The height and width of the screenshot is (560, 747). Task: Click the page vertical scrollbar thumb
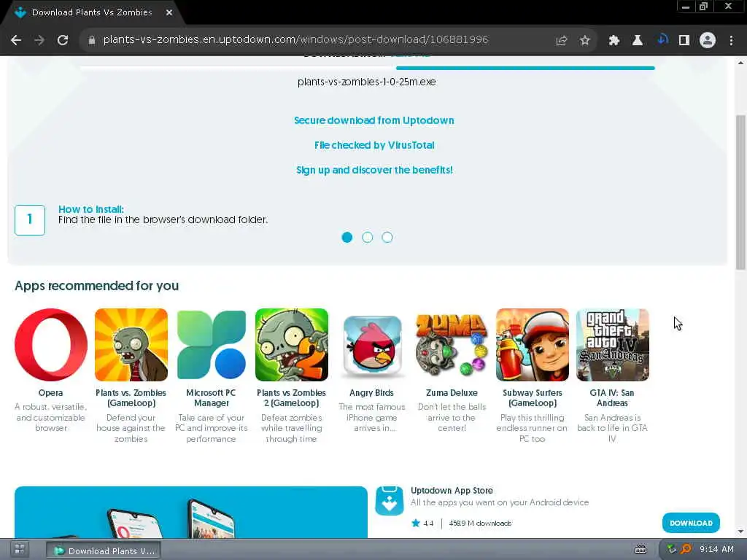741,192
